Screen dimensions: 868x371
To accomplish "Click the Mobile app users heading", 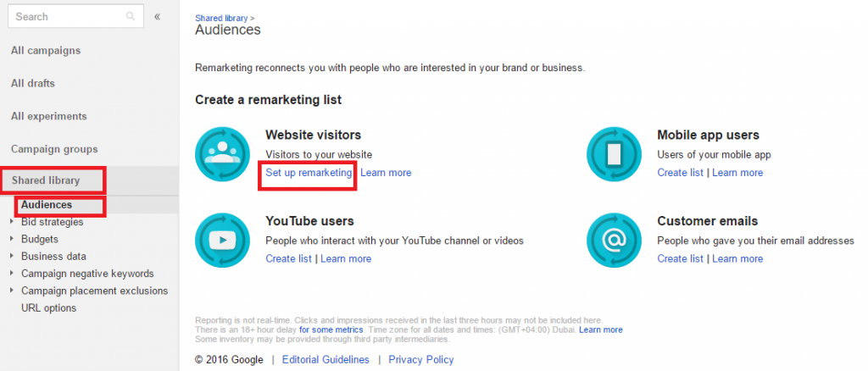I will click(708, 135).
